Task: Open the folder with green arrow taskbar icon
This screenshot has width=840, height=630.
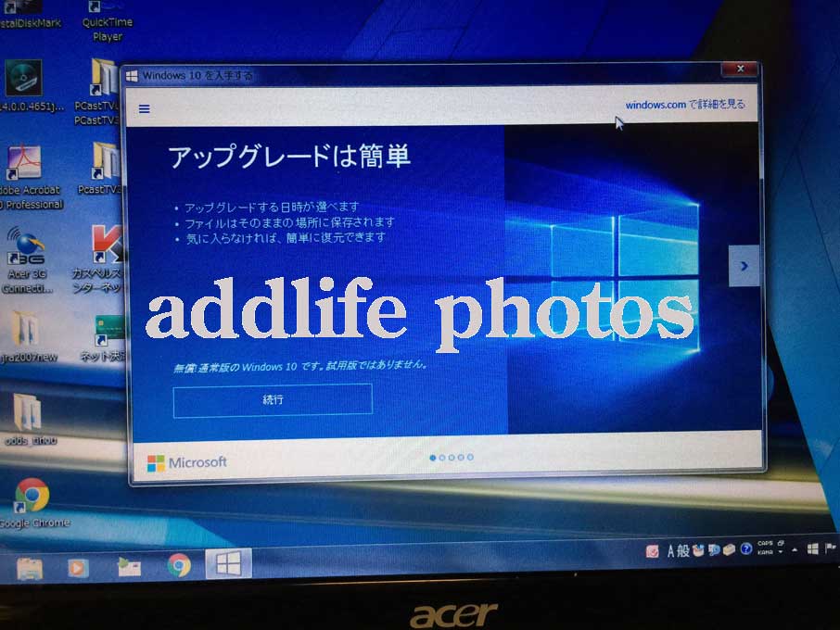Action: [129, 567]
